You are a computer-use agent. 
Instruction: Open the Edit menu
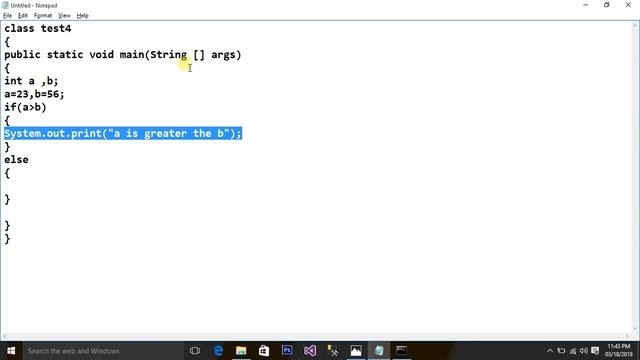coord(23,16)
